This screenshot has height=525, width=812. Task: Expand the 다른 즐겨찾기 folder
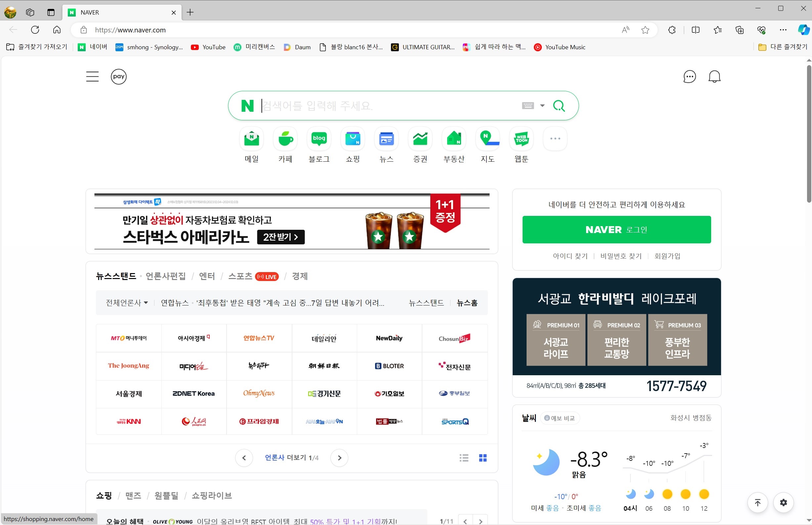(x=783, y=47)
